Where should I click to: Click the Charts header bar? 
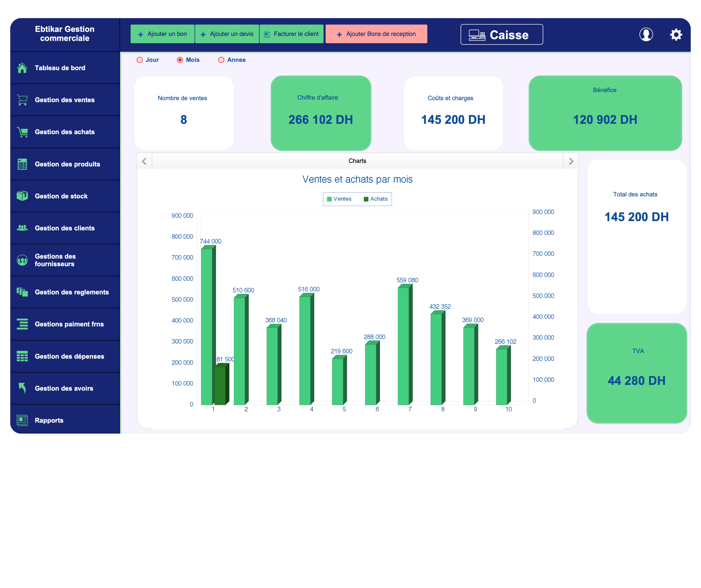(357, 161)
